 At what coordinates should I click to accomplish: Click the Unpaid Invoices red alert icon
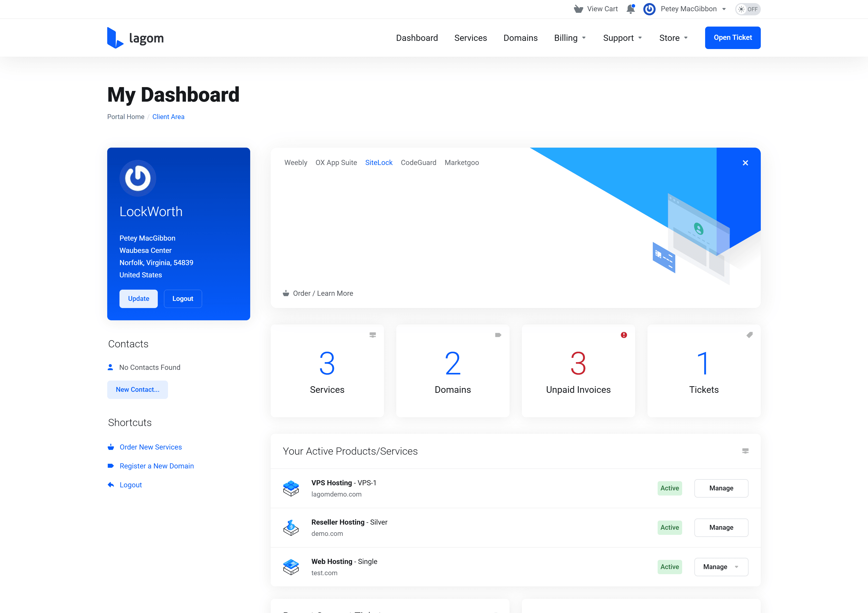coord(624,335)
